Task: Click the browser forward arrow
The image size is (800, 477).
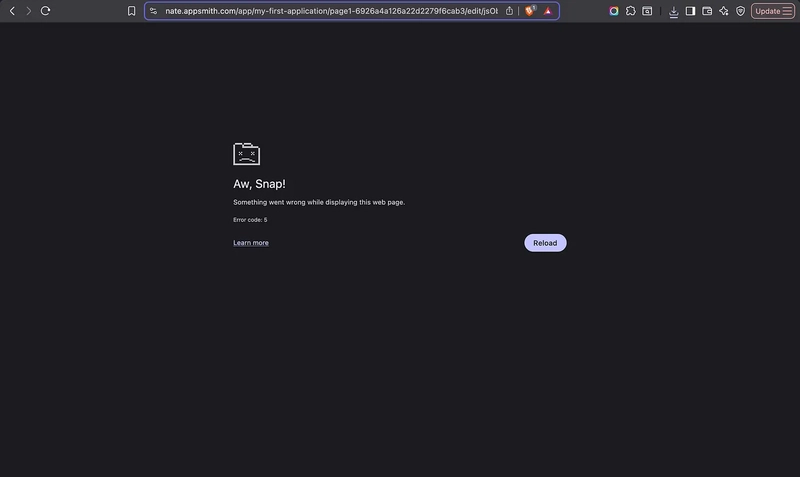Action: tap(28, 11)
